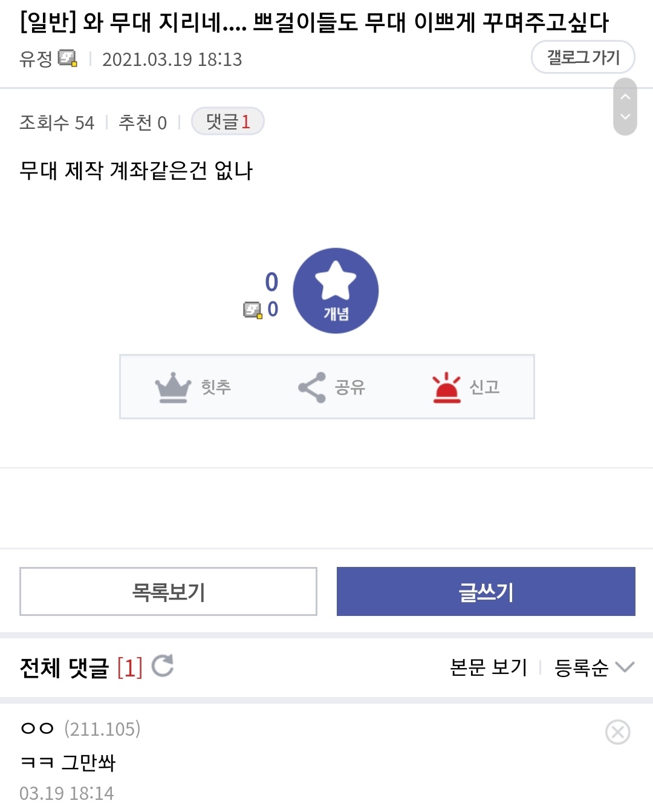Image resolution: width=653 pixels, height=812 pixels.
Task: Open 갤로그가기 button
Action: tap(583, 57)
